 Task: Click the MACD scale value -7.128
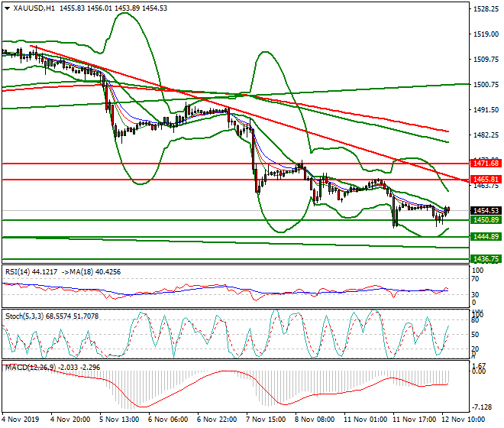(482, 407)
